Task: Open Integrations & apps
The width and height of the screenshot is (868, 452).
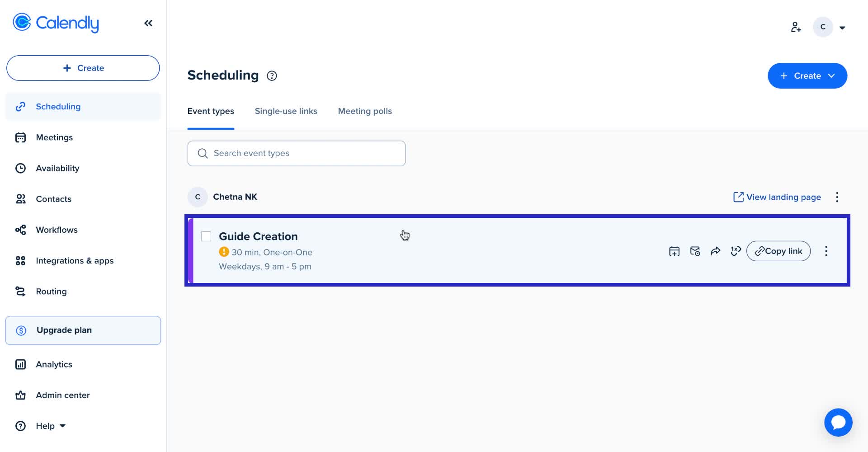Action: (75, 260)
